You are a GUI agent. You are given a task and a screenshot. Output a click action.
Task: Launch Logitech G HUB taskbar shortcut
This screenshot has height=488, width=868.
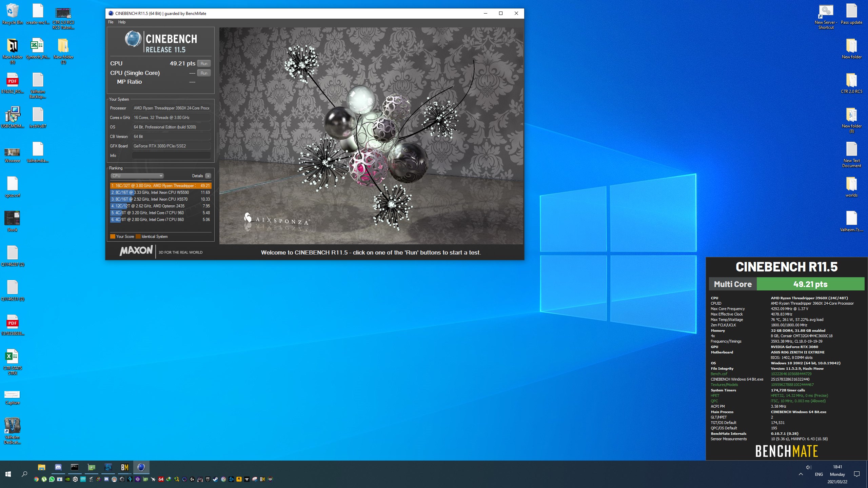[192, 479]
